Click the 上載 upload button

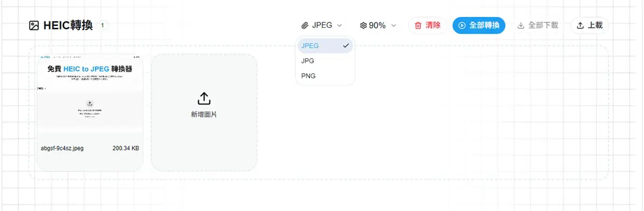tap(589, 25)
